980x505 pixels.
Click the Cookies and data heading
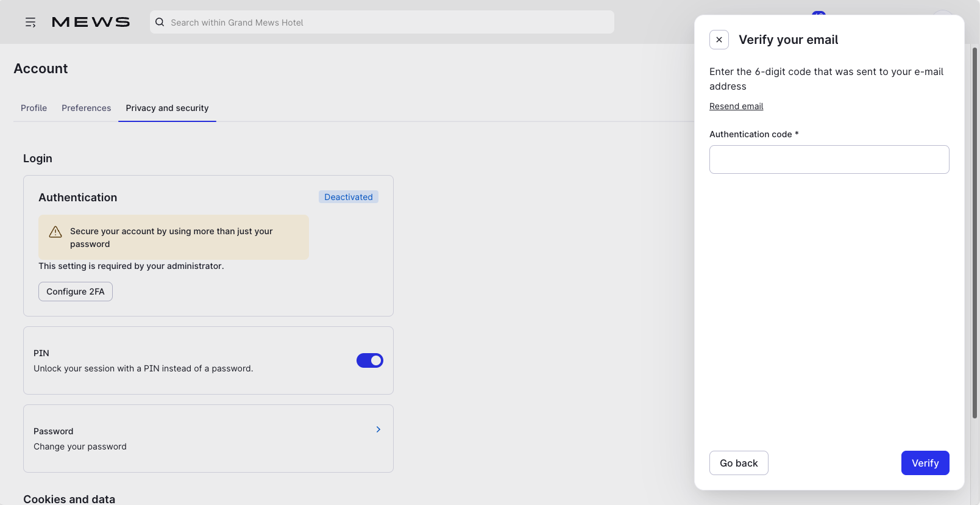click(x=69, y=499)
